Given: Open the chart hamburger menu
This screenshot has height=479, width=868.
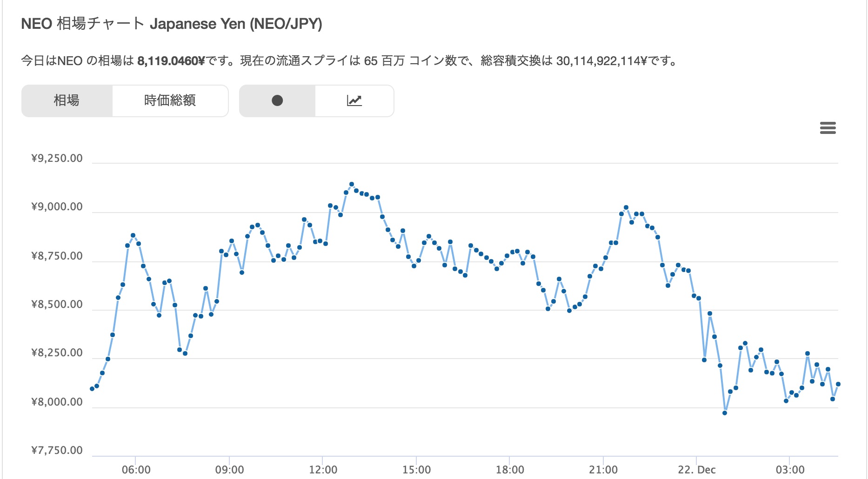Looking at the screenshot, I should pyautogui.click(x=828, y=128).
